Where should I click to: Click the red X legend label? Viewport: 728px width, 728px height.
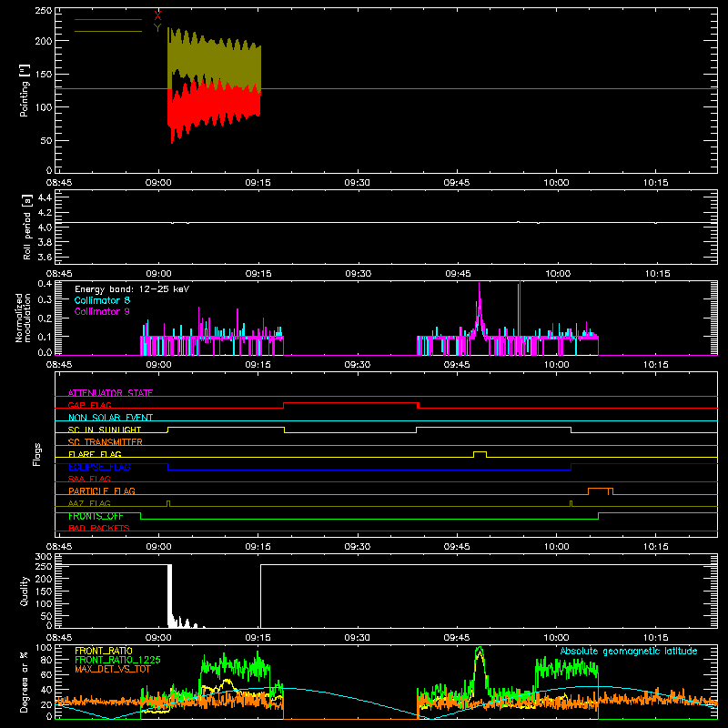[157, 16]
